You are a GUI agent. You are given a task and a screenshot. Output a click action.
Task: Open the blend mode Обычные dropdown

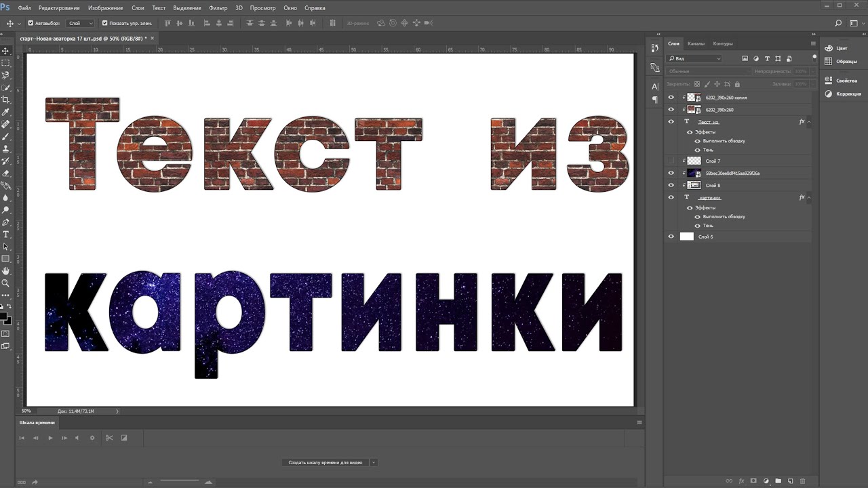[709, 71]
